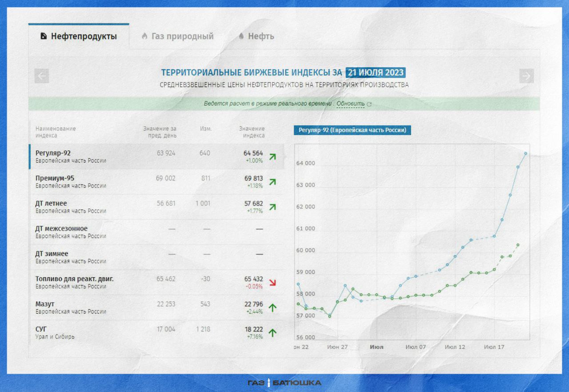
Task: Select the Регуляр-92 index row
Action: tap(156, 156)
